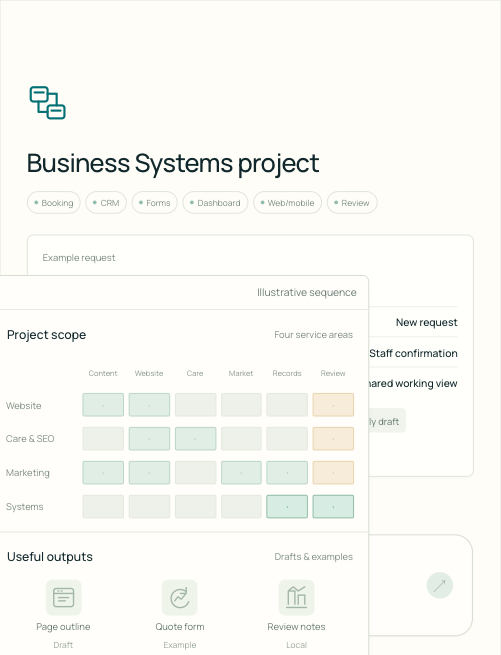
Task: Click the Marketing row Records cell
Action: pyautogui.click(x=287, y=473)
